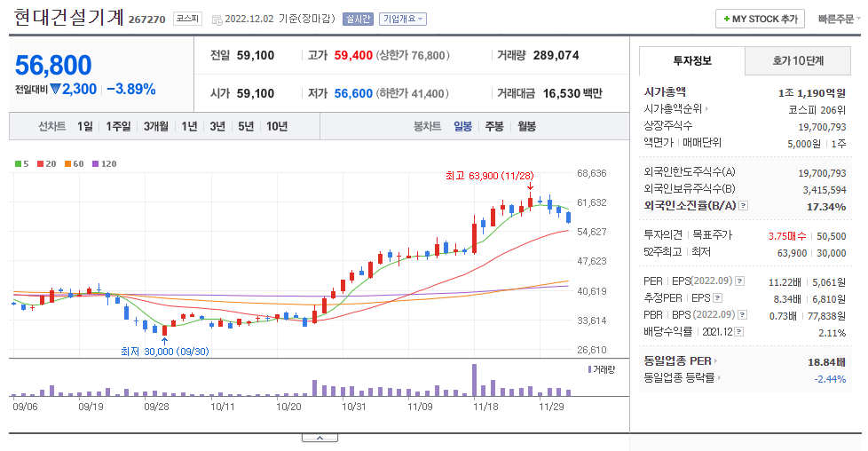The image size is (868, 451).
Task: Click the help icon next to BPS(2022.09)
Action: tap(742, 314)
